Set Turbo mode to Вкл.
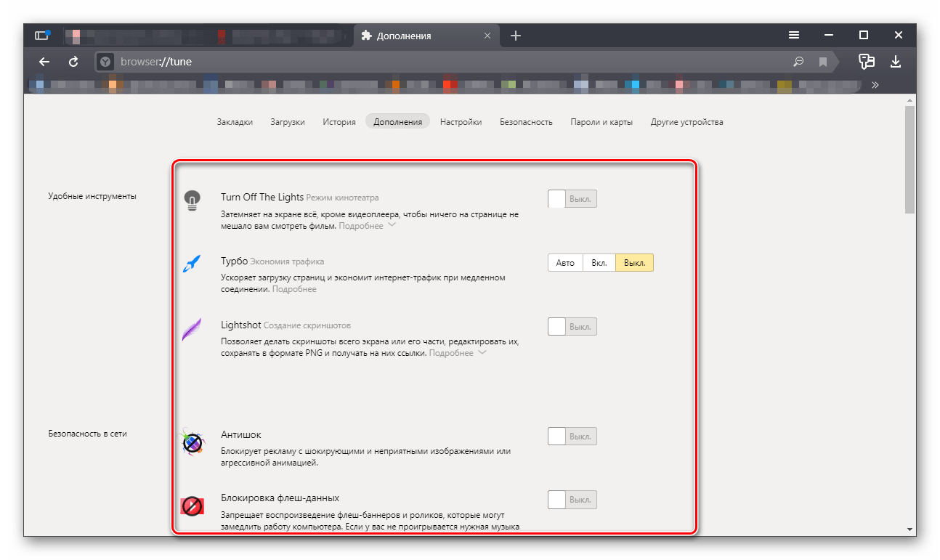940x560 pixels. [599, 263]
